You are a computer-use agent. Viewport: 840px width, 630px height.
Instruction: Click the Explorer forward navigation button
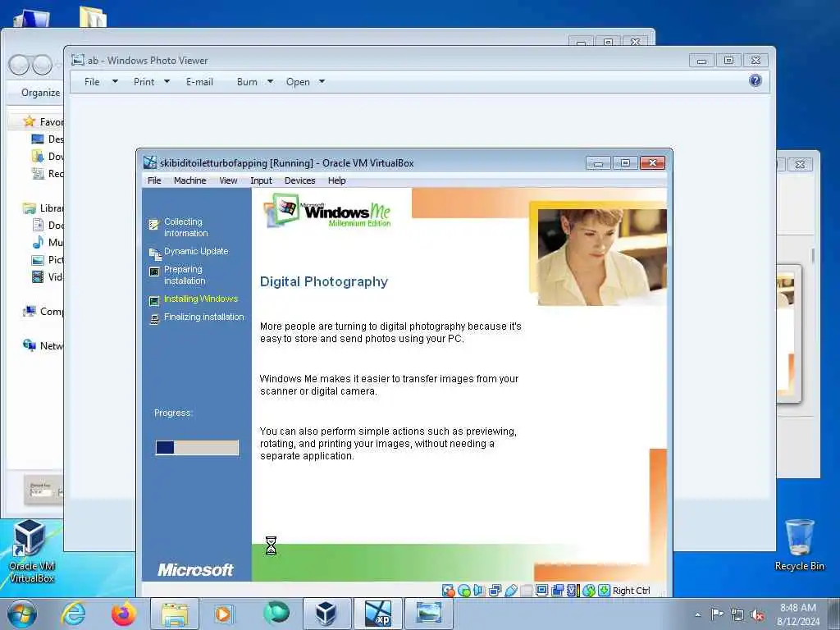(41, 65)
